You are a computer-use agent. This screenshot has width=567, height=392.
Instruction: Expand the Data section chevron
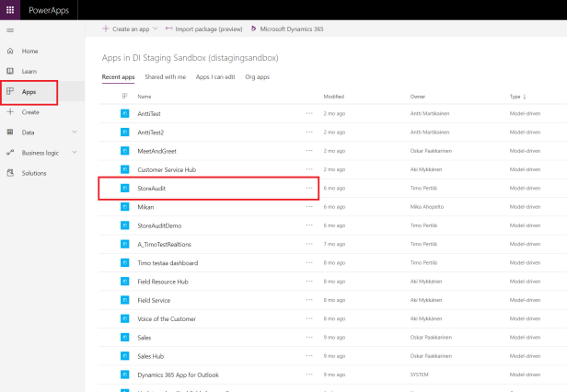coord(75,132)
